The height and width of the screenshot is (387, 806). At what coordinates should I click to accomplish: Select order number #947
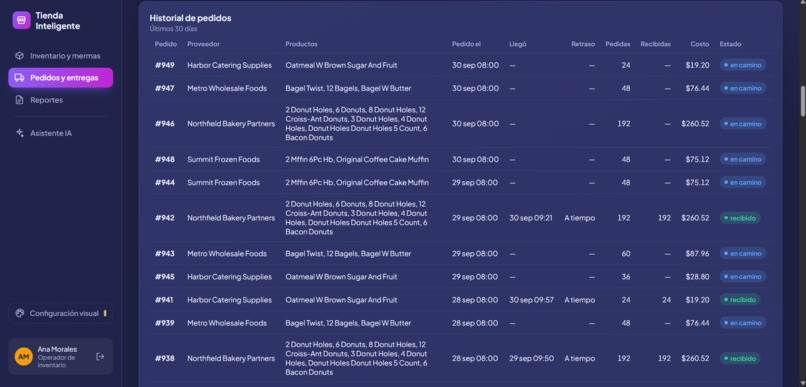pyautogui.click(x=164, y=88)
